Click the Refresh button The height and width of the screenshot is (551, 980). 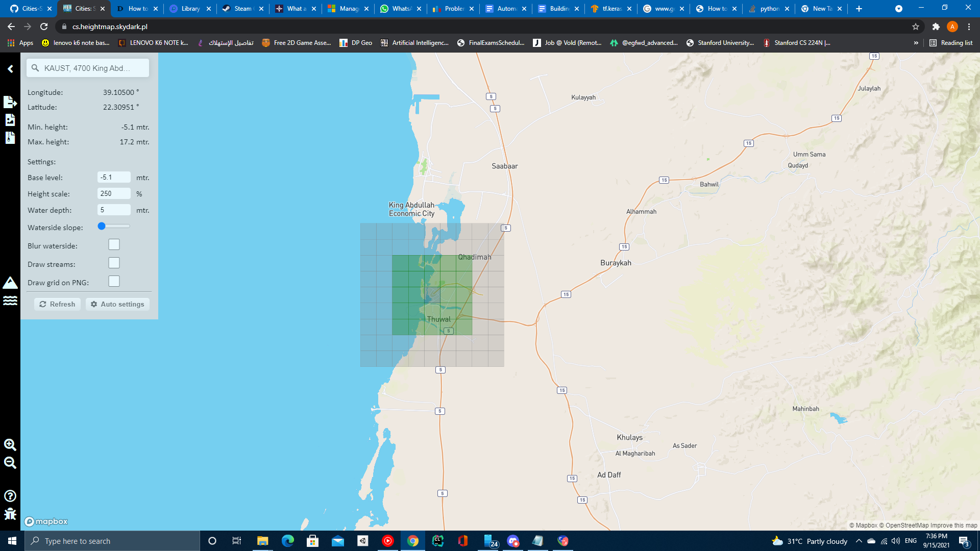(x=57, y=304)
